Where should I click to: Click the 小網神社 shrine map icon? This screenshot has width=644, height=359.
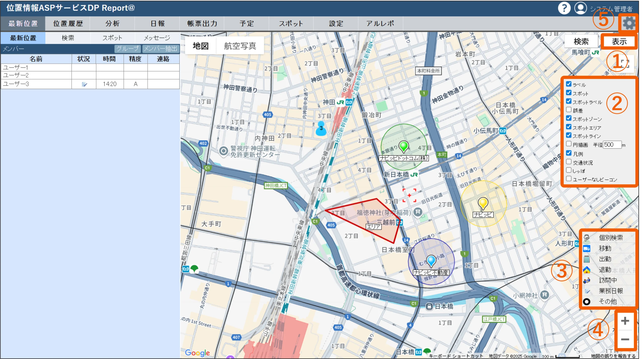pos(544,295)
